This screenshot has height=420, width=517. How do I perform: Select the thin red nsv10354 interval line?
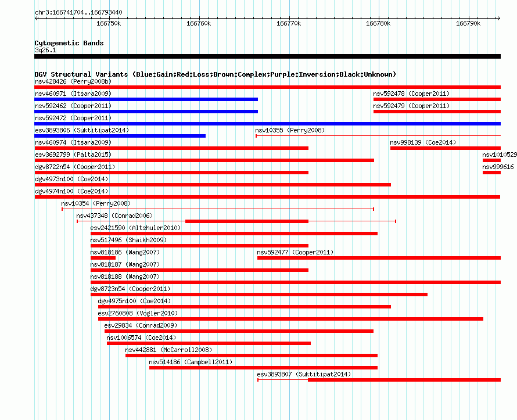tap(218, 209)
